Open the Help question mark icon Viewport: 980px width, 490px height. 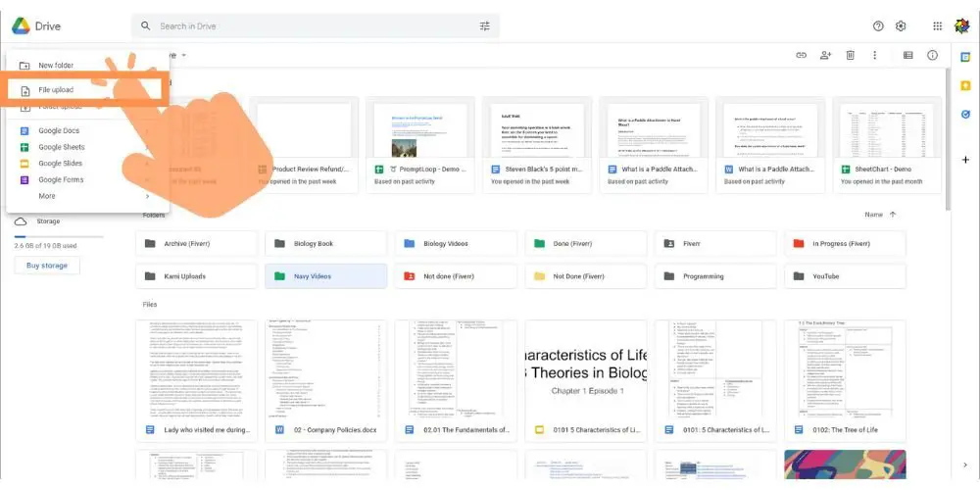(x=878, y=26)
